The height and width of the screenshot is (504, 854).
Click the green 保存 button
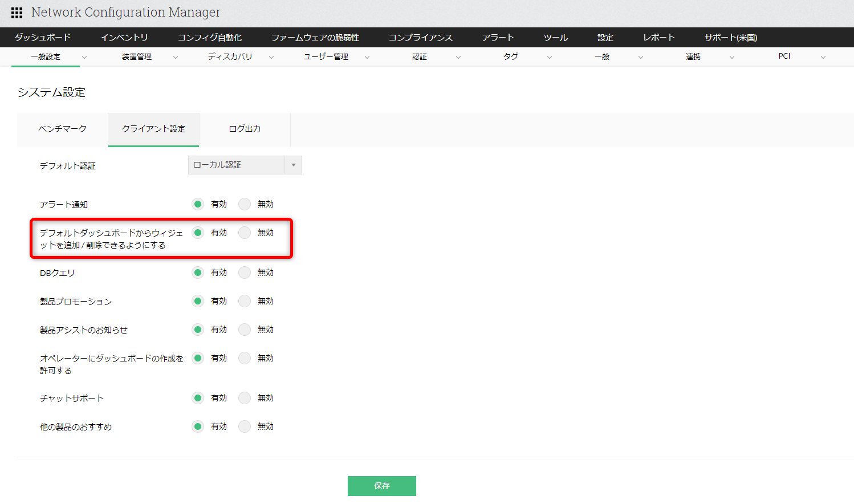point(382,486)
